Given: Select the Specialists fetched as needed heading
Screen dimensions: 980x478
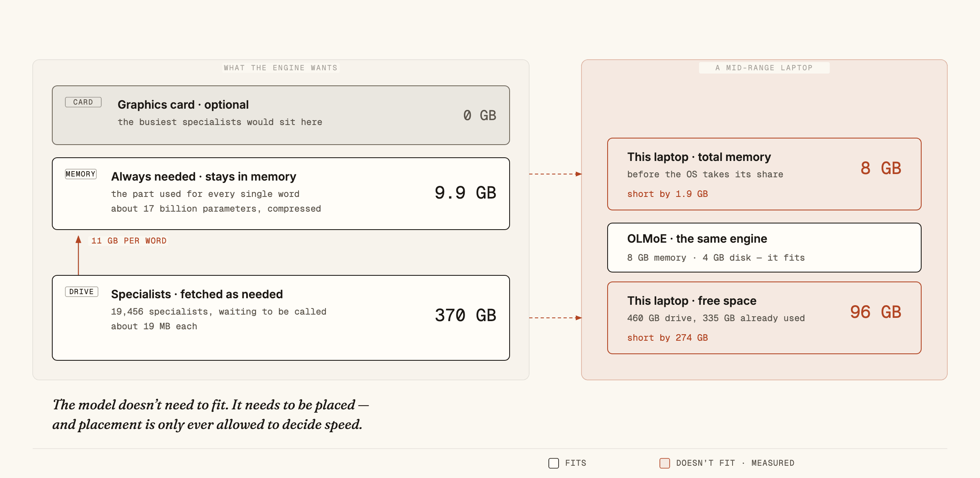Looking at the screenshot, I should point(197,294).
